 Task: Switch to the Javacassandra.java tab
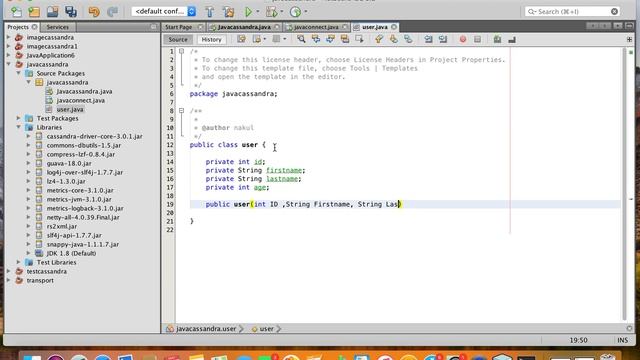[244, 27]
